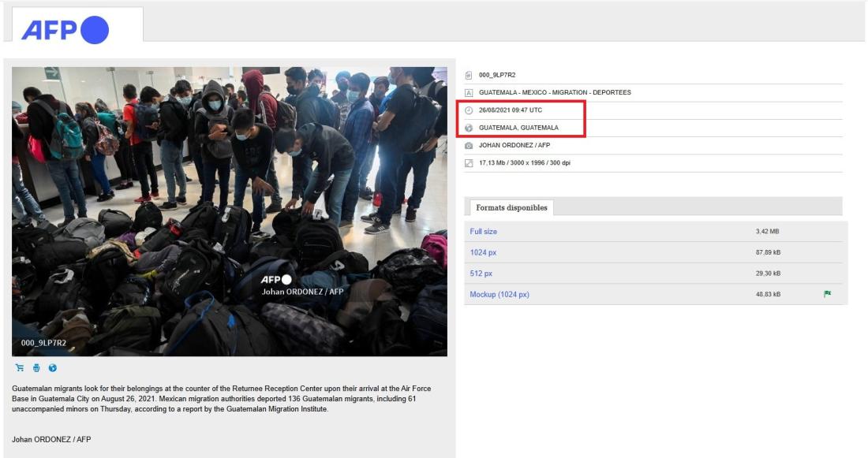Screen dimensions: 868x458
Task: Click the blue globe icon below the photo
Action: click(x=52, y=367)
